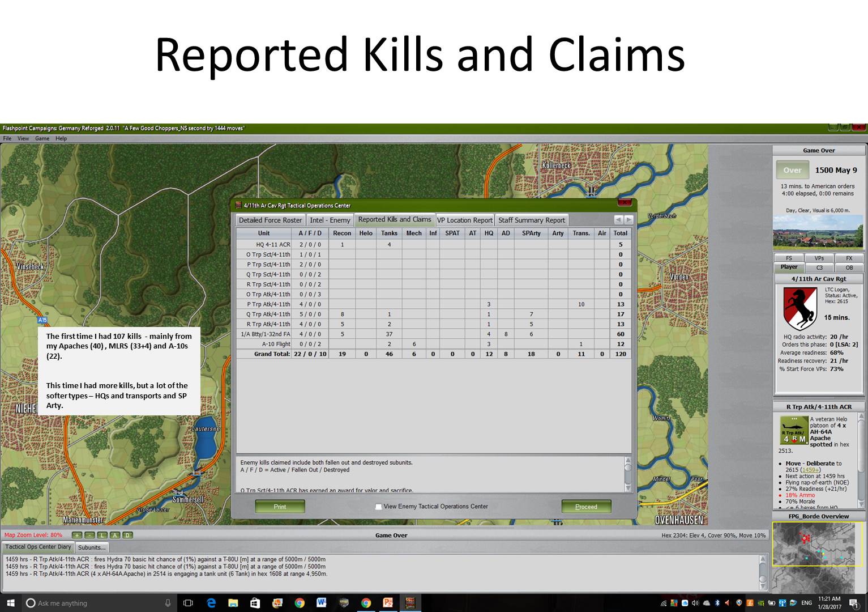Click the Print button
The height and width of the screenshot is (612, 868).
[x=280, y=507]
